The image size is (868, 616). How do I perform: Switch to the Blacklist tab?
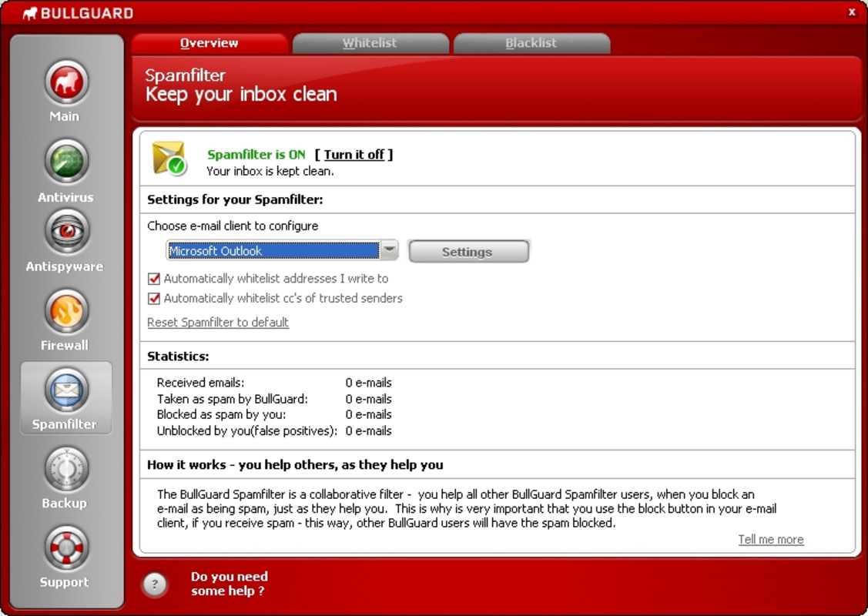tap(531, 43)
